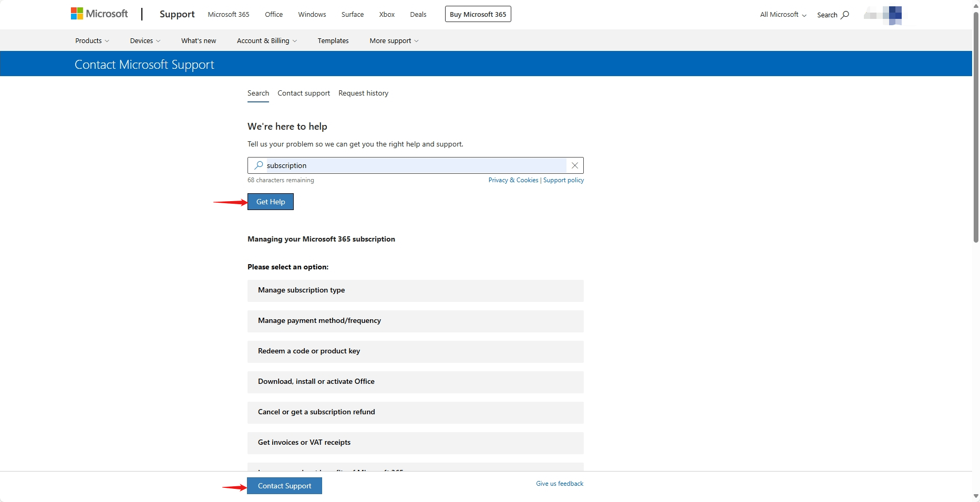The width and height of the screenshot is (980, 502).
Task: Click the vertical page scrollbar
Action: (976, 126)
